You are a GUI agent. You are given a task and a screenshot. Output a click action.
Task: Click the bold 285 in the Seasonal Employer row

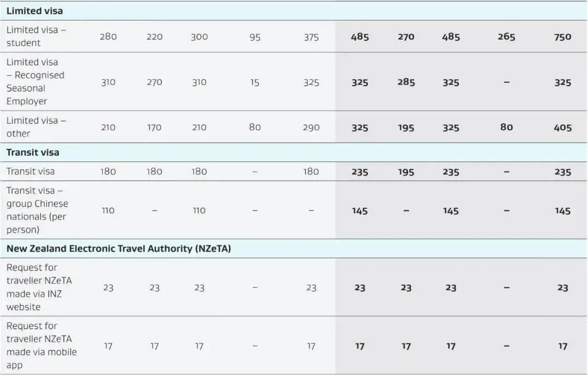(406, 83)
